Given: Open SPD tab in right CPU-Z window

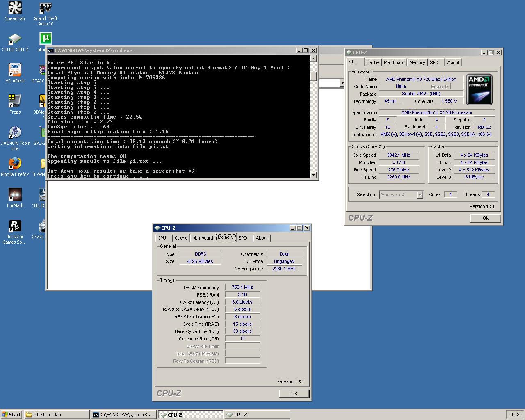Looking at the screenshot, I should click(434, 62).
